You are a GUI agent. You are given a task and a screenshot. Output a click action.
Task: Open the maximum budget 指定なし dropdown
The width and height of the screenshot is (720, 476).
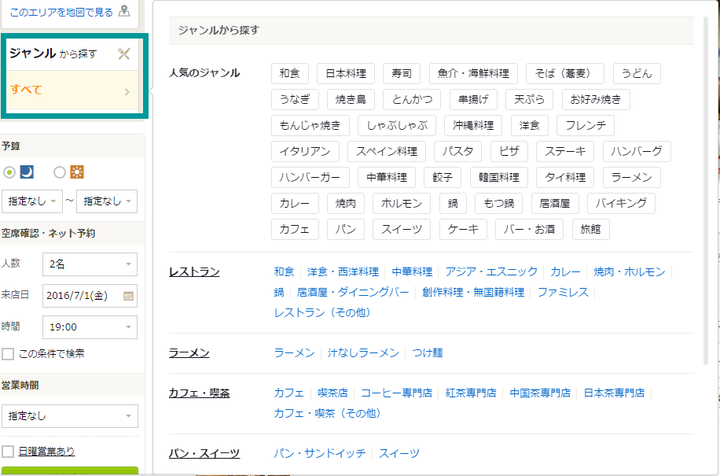click(107, 201)
